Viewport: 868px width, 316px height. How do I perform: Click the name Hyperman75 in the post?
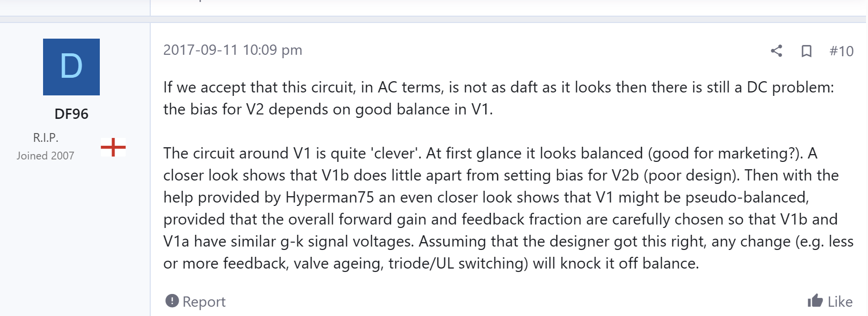click(x=330, y=197)
